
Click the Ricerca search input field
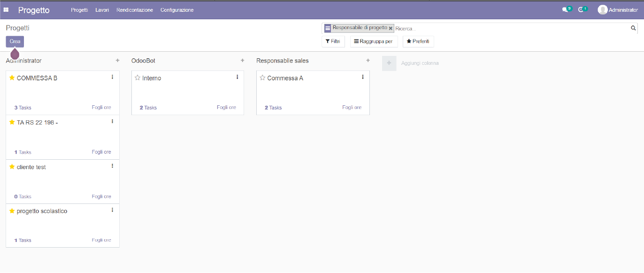click(x=512, y=29)
